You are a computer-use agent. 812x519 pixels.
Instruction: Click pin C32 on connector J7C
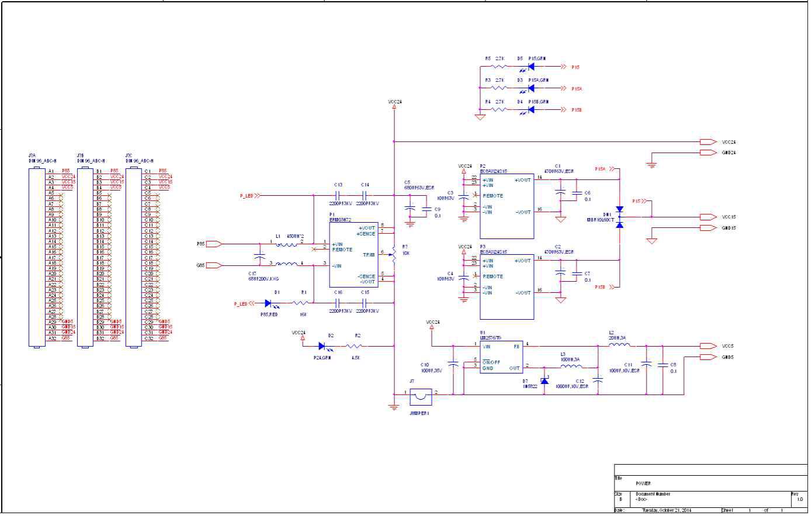[x=148, y=338]
